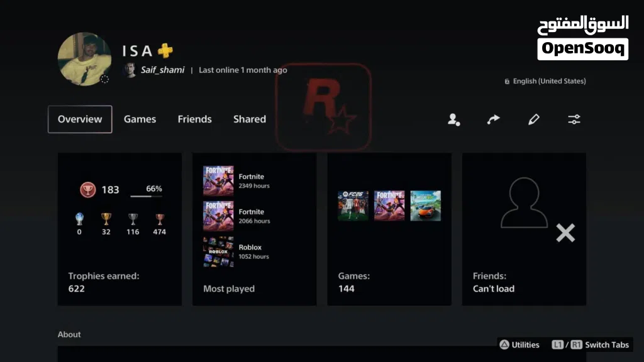This screenshot has width=644, height=362.
Task: Open the Shared tab
Action: 250,119
